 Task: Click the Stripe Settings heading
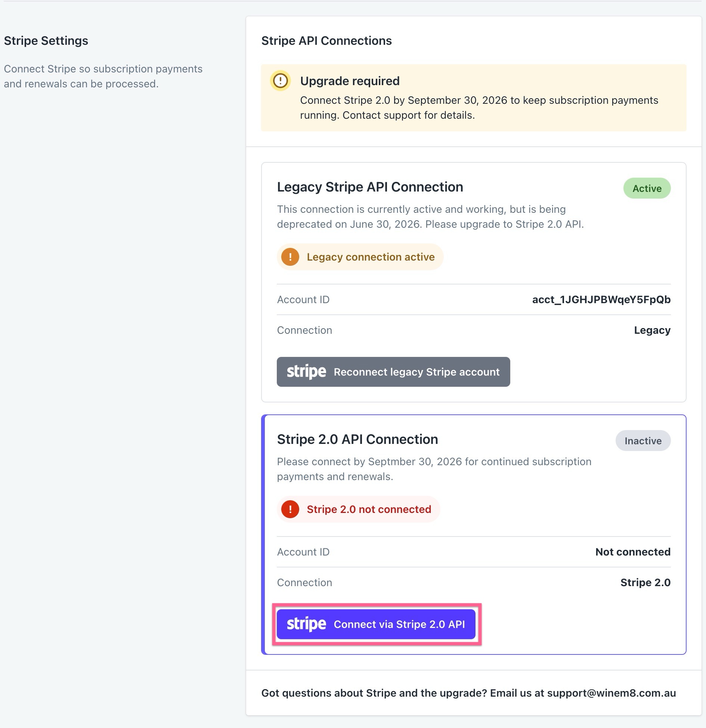(x=46, y=40)
